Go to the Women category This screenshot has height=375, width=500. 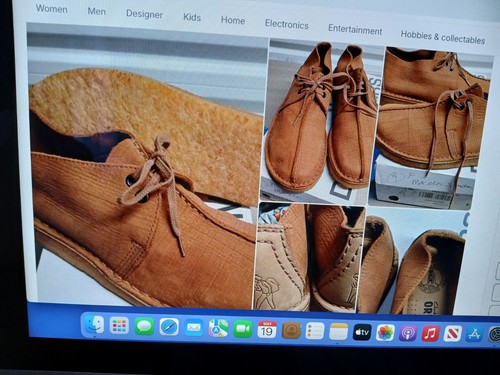click(52, 9)
